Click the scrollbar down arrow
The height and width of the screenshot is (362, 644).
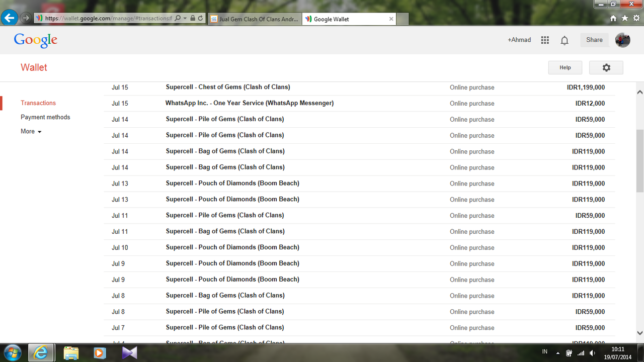[640, 333]
